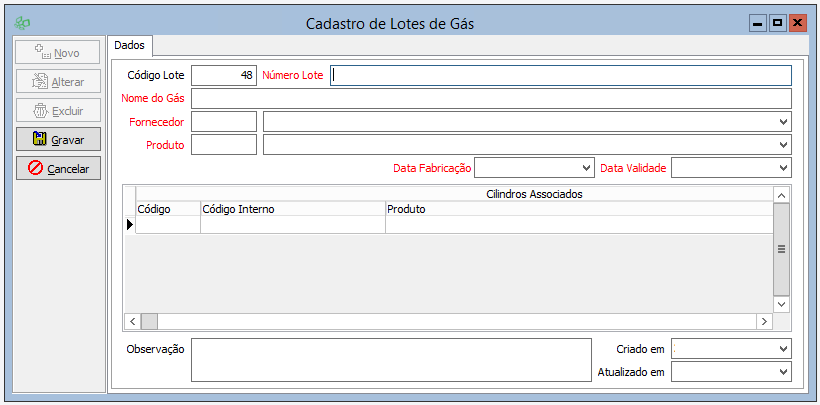
Task: Switch to the Dados tab
Action: 129,46
